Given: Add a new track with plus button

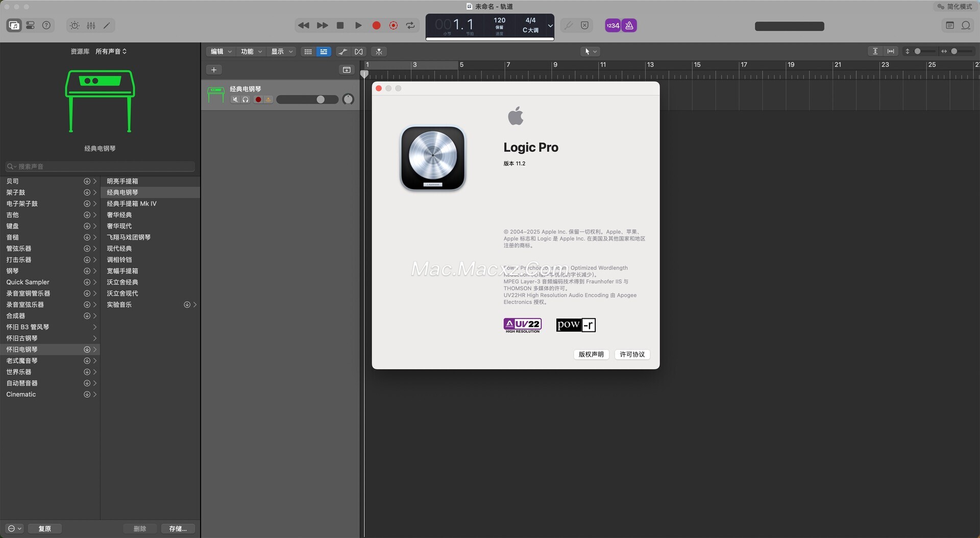Looking at the screenshot, I should (x=214, y=70).
